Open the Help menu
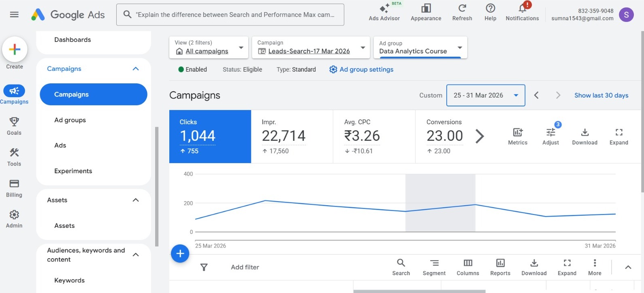The image size is (644, 293). [490, 12]
